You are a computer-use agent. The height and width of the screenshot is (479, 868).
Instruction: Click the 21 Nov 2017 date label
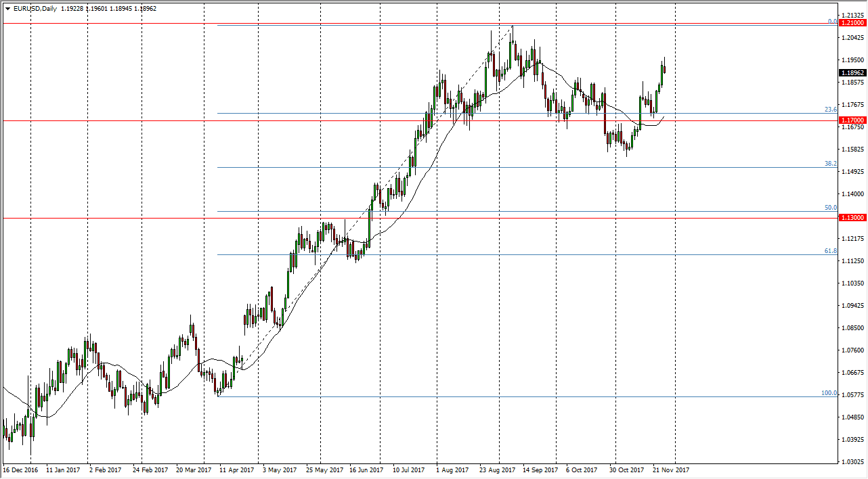coord(670,470)
